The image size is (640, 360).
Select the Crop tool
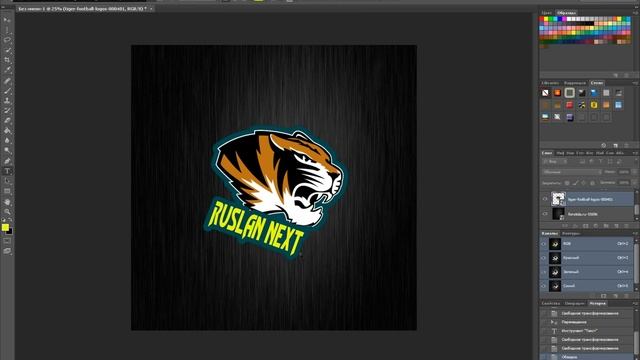(x=7, y=60)
